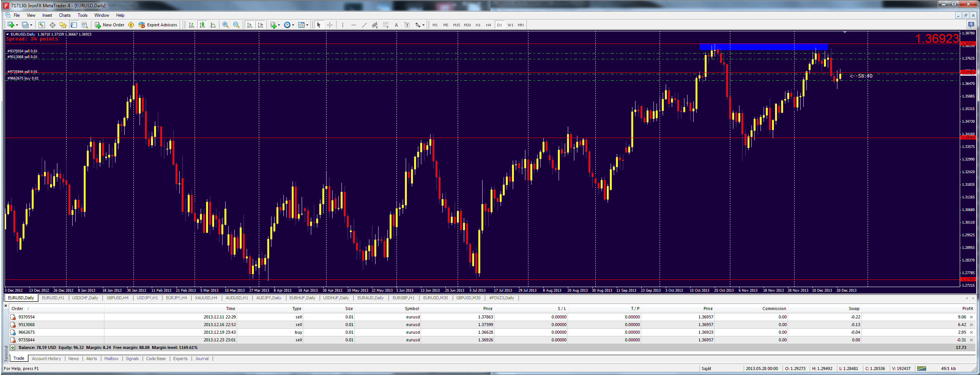This screenshot has height=375, width=980.
Task: Open the Charts menu
Action: coord(65,15)
